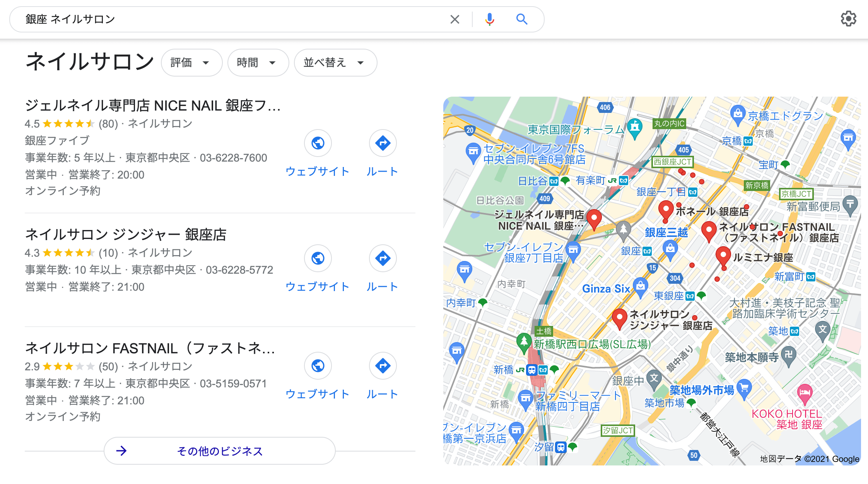Open listing ネイルサロン ジンジャー 銀座店
Image resolution: width=868 pixels, height=484 pixels.
click(126, 235)
